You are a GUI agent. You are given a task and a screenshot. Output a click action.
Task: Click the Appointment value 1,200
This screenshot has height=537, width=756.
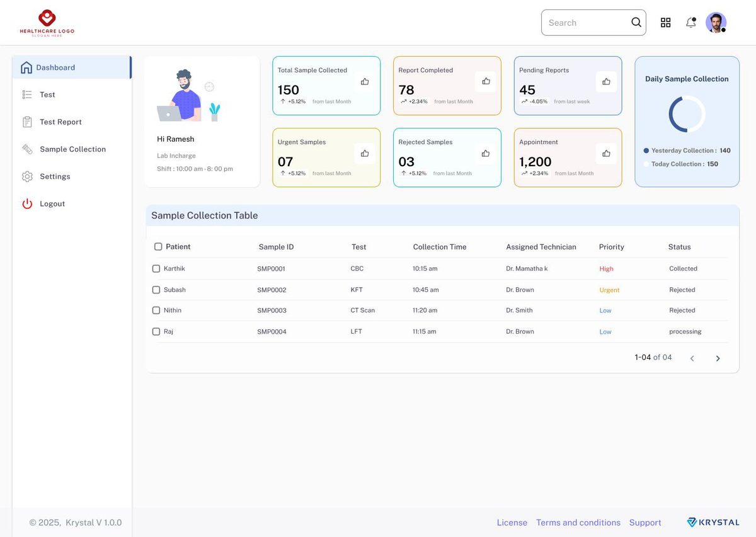point(535,162)
